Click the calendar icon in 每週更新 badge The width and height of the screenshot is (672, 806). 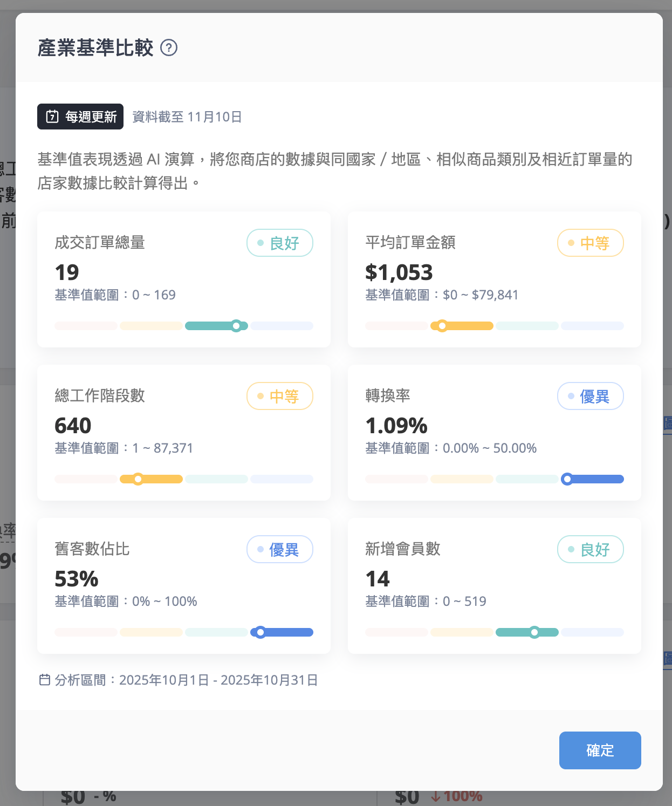point(52,117)
